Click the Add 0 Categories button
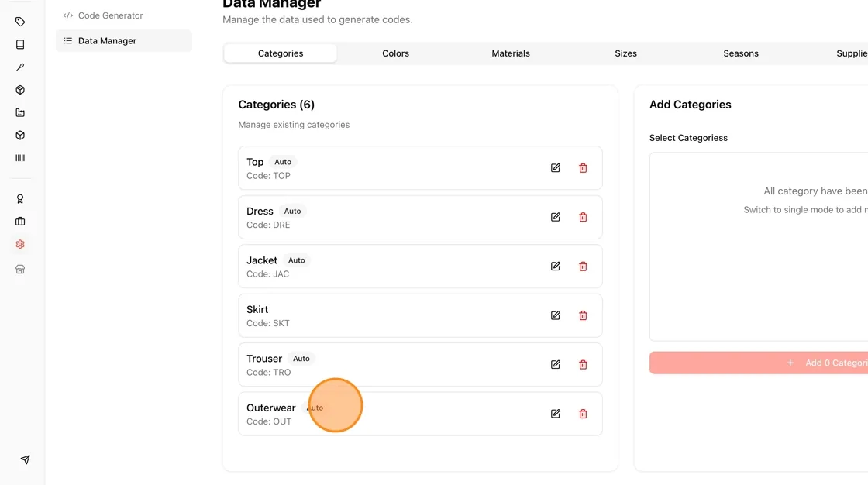This screenshot has width=868, height=485. [759, 363]
